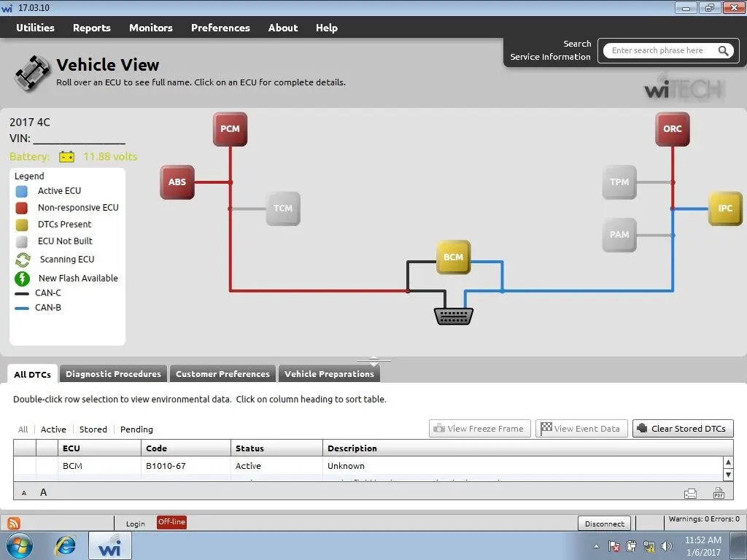Filter DTC list by Pending
747x560 pixels.
136,429
